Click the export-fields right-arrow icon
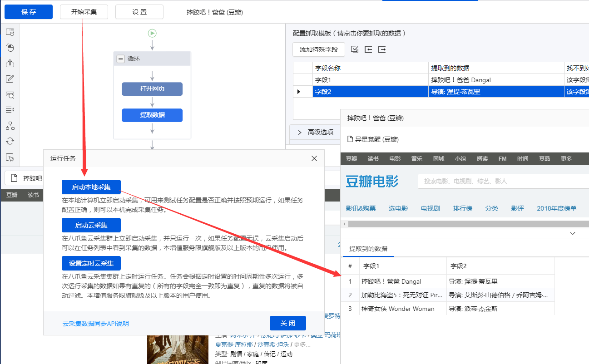589x364 pixels. [x=382, y=49]
